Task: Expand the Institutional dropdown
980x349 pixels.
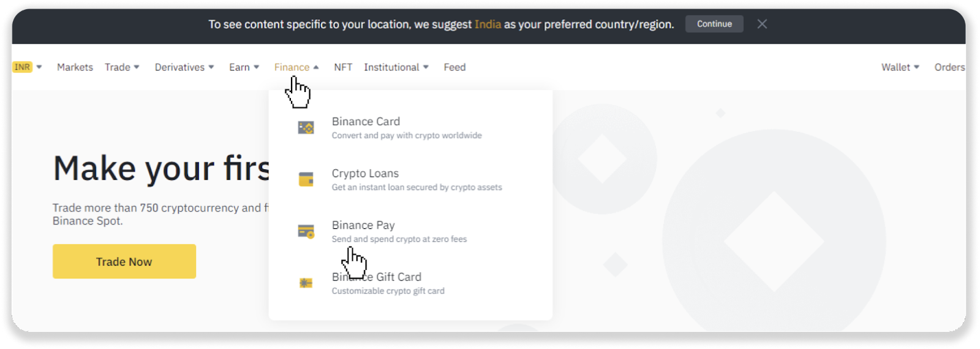Action: (396, 67)
